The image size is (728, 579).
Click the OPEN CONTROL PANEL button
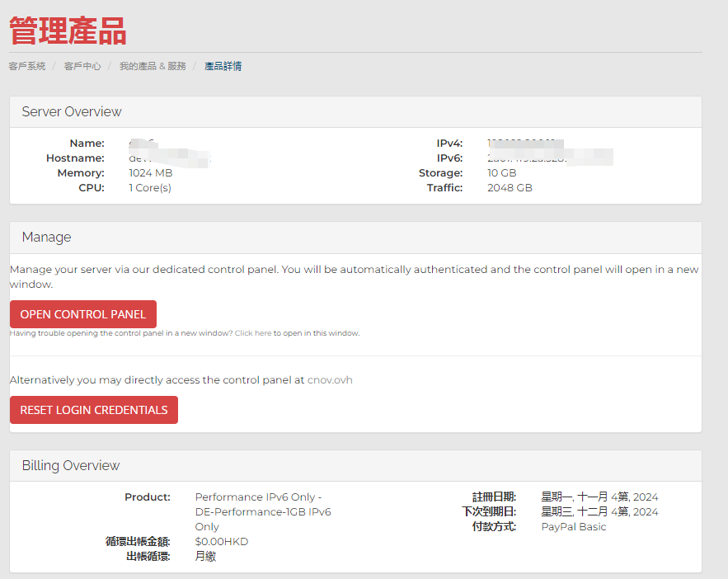coord(82,314)
